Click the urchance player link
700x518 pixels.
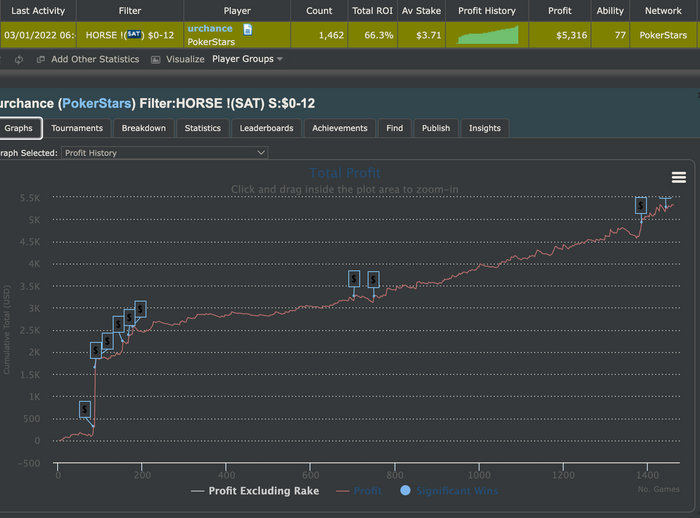(x=210, y=29)
